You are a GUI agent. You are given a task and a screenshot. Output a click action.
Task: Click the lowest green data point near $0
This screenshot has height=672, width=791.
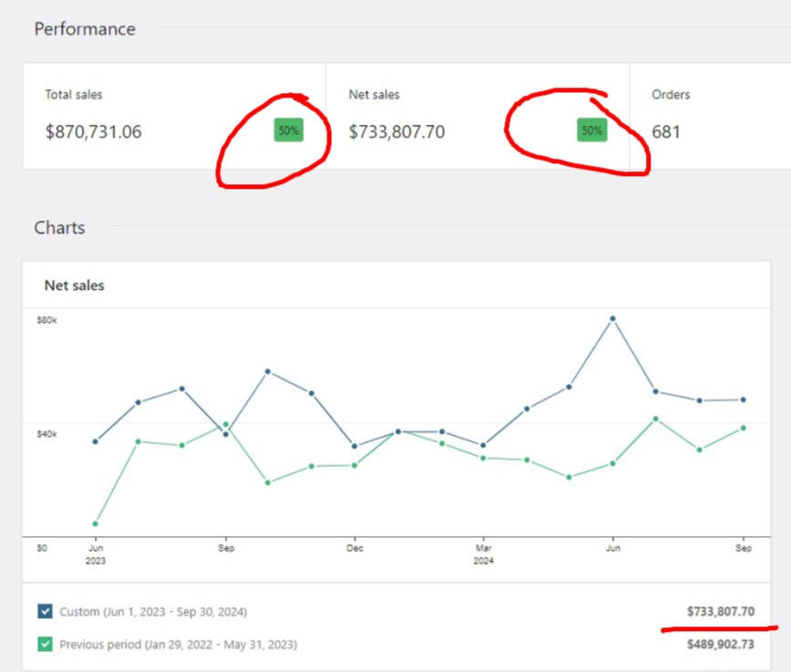coord(96,523)
